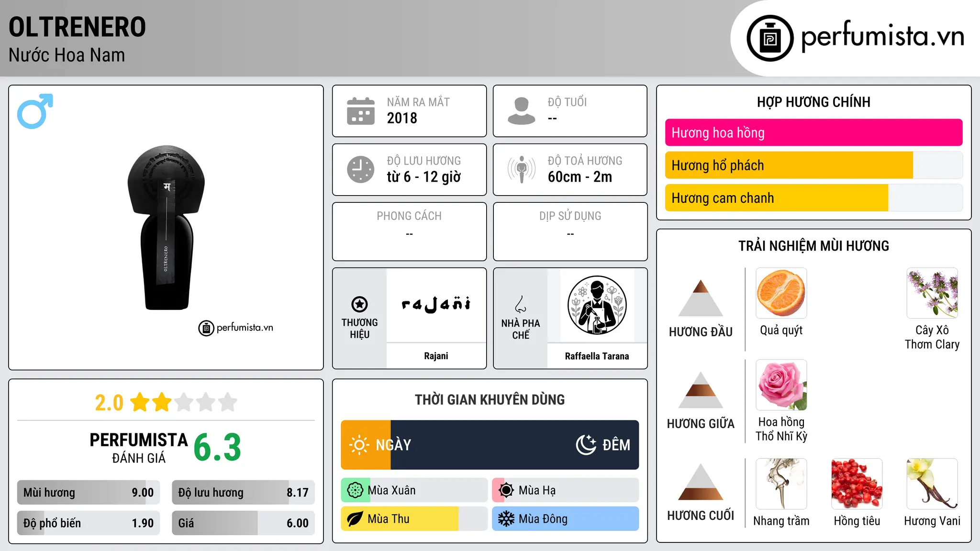980x551 pixels.
Task: Click the 'Thời Gian Khuyên Dùng' heading
Action: tap(490, 399)
